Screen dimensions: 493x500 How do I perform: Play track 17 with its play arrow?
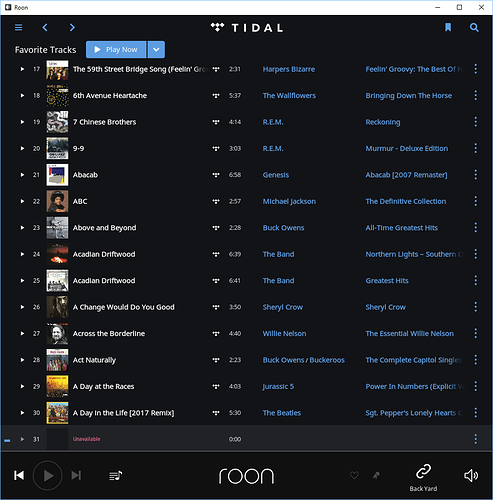point(22,69)
